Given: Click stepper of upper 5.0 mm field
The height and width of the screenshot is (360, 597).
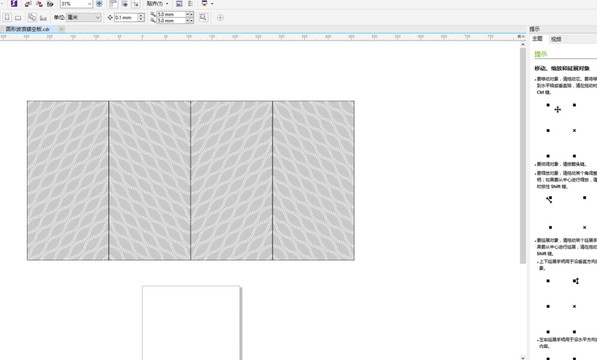Looking at the screenshot, I should point(190,14).
